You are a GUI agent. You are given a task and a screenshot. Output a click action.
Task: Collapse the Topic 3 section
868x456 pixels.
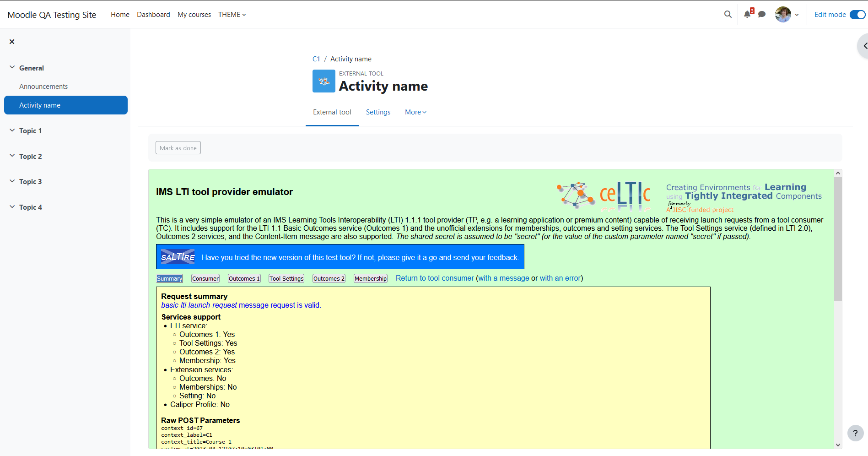point(12,181)
